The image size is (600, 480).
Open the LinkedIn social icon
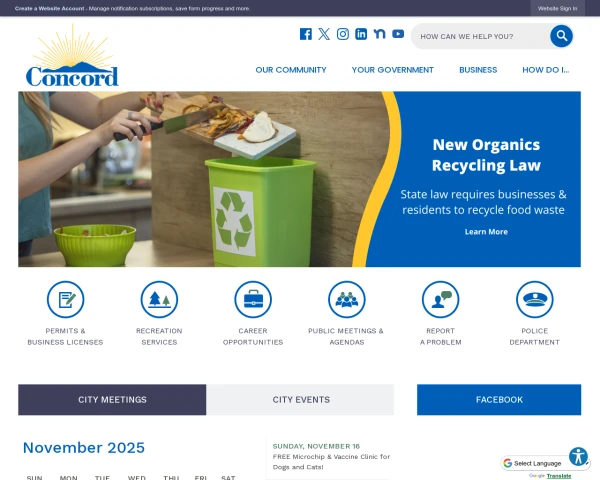361,34
